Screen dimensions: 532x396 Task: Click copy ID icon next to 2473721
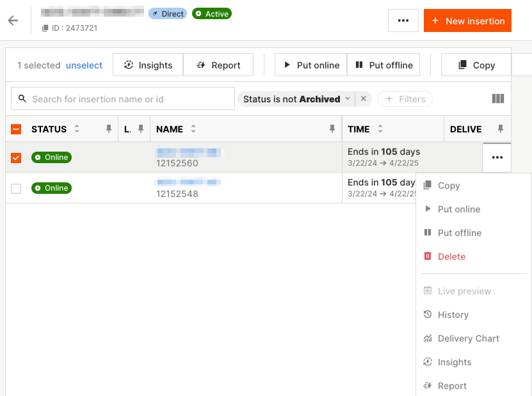click(45, 28)
